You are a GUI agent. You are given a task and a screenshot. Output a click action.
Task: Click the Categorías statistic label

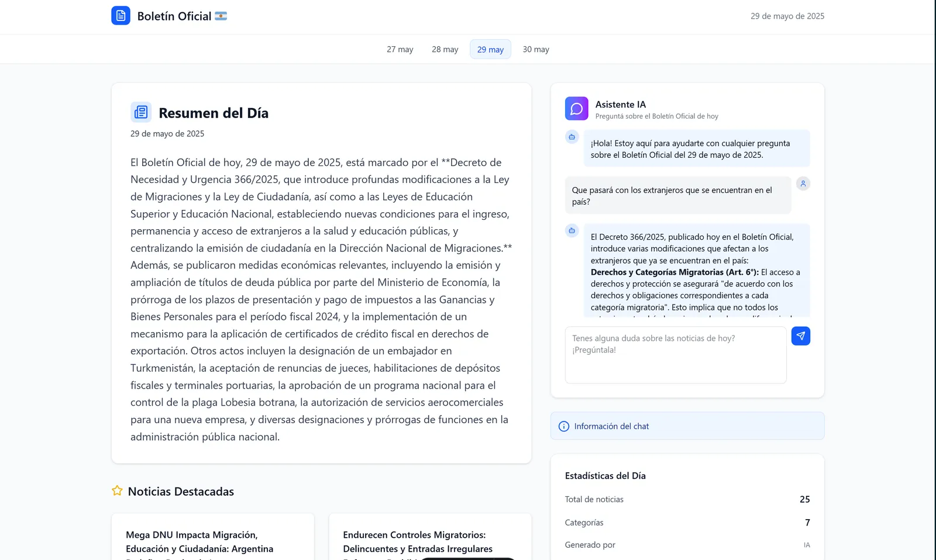point(584,523)
